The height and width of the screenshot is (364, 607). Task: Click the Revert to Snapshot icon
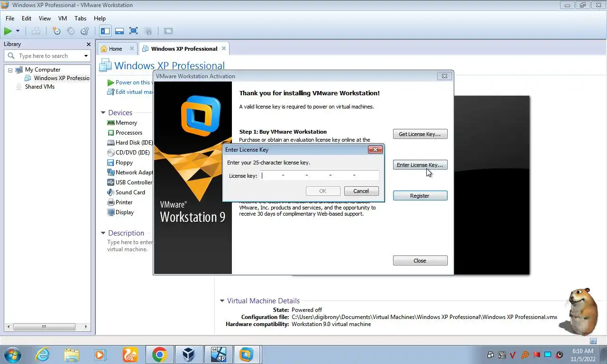[71, 31]
